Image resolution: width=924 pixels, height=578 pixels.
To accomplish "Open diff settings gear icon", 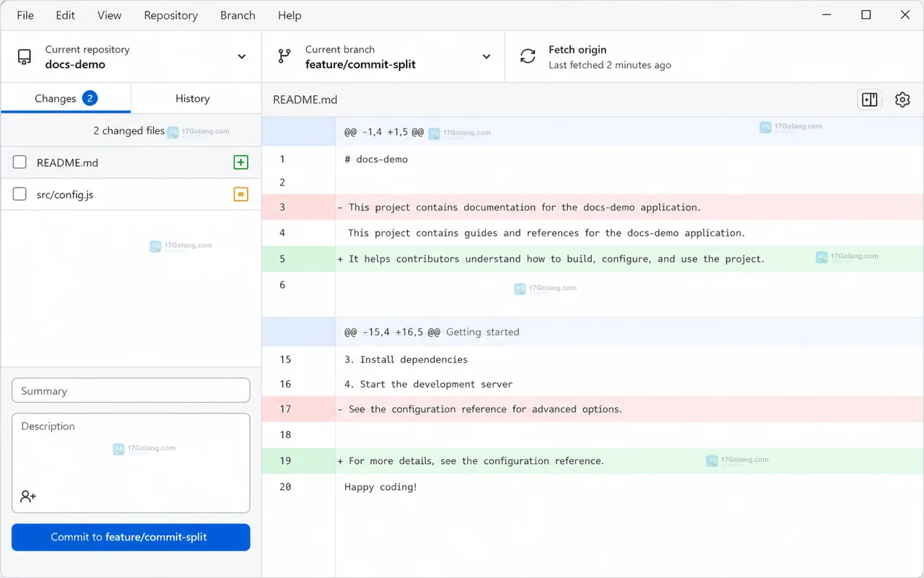I will [902, 100].
